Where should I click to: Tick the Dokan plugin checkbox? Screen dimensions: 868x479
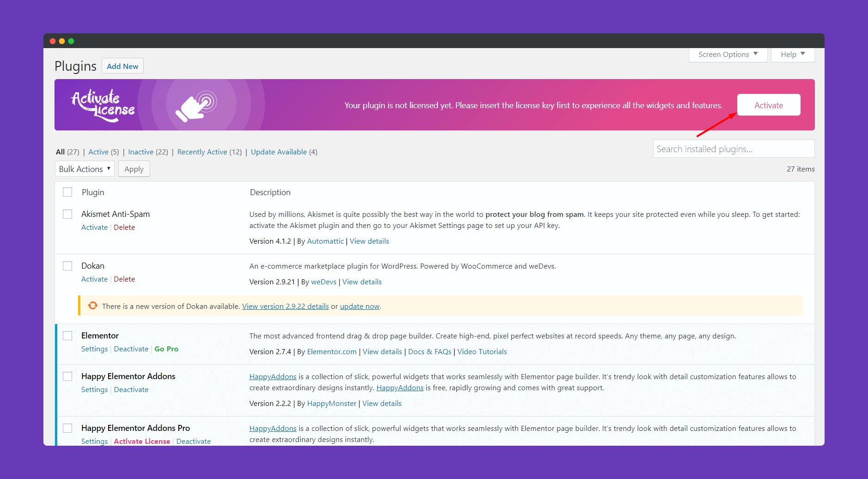67,266
